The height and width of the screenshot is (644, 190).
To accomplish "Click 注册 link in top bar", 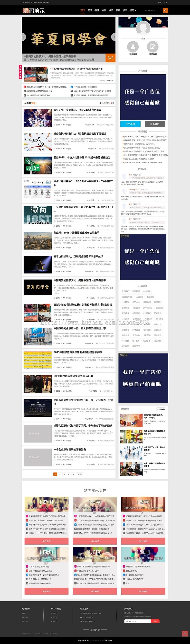I will [165, 2].
